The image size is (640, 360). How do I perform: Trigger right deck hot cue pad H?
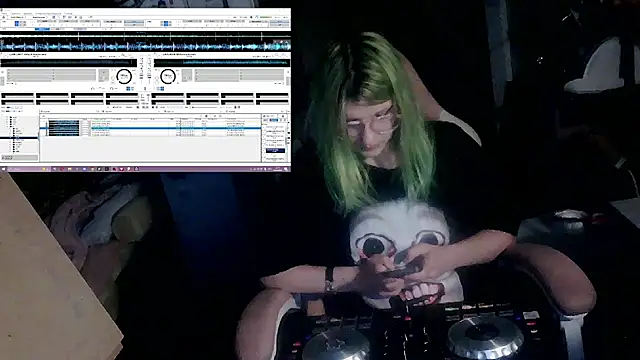(272, 102)
